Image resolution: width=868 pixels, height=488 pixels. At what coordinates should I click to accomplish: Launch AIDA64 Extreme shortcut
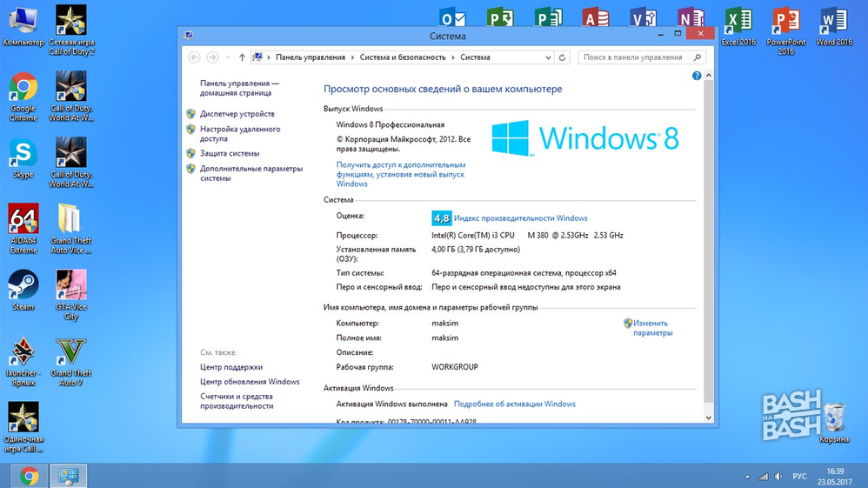23,229
